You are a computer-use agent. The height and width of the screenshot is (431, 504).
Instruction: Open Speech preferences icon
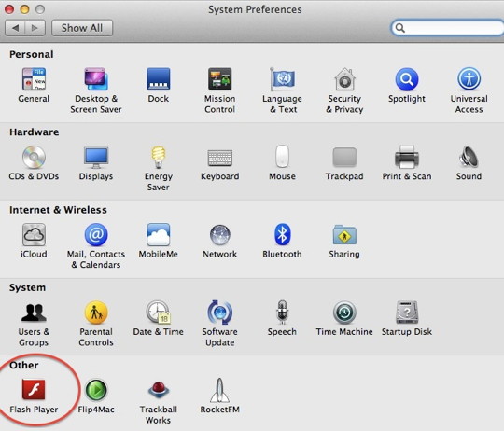click(282, 313)
